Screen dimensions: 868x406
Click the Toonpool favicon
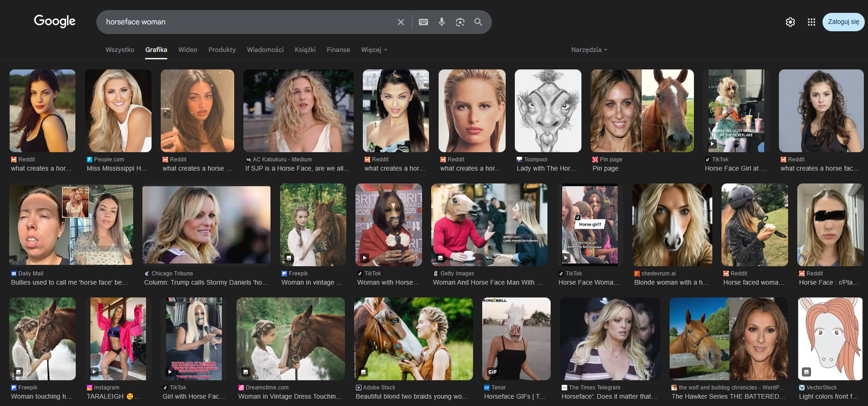[x=519, y=160]
